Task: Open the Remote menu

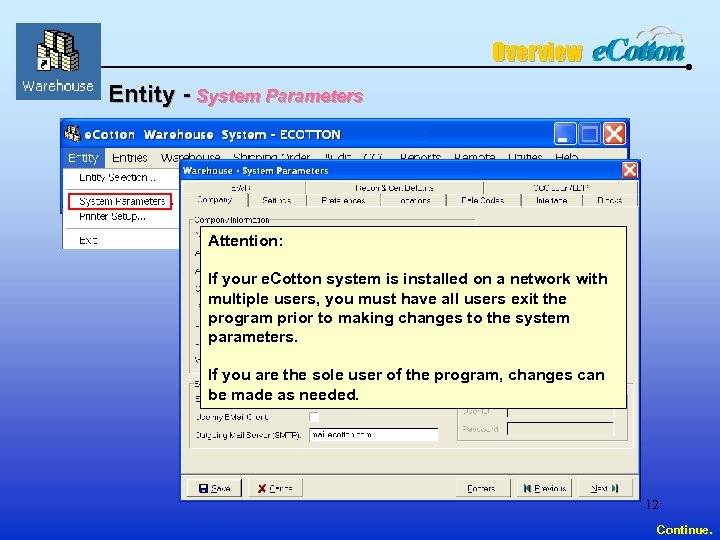Action: point(474,156)
